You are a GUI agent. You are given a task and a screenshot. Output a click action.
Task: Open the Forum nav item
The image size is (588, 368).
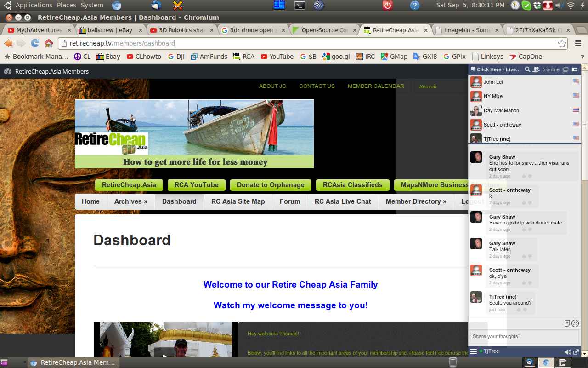pyautogui.click(x=290, y=201)
